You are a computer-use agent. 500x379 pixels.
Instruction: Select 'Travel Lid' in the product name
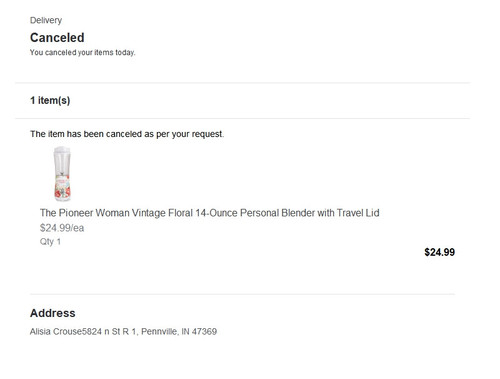(x=358, y=213)
